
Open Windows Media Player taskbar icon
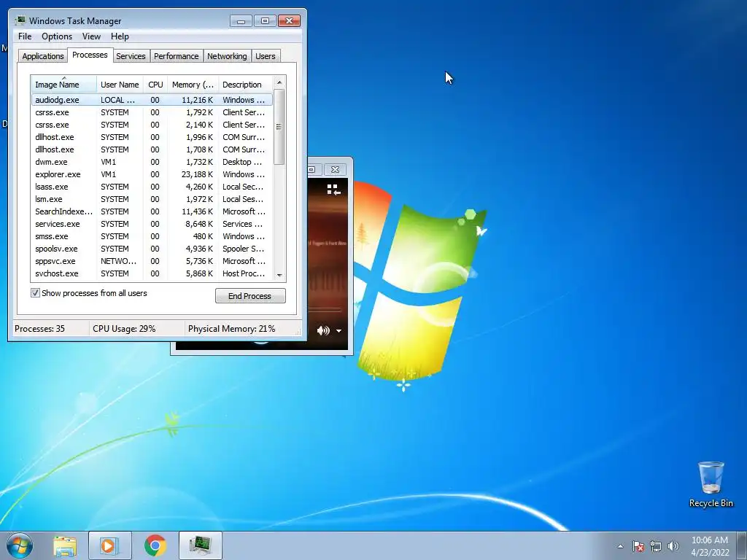pos(109,545)
